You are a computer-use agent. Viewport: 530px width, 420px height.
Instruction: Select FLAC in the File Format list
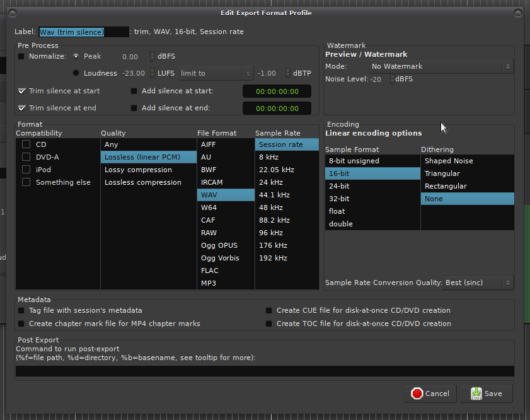pyautogui.click(x=209, y=271)
